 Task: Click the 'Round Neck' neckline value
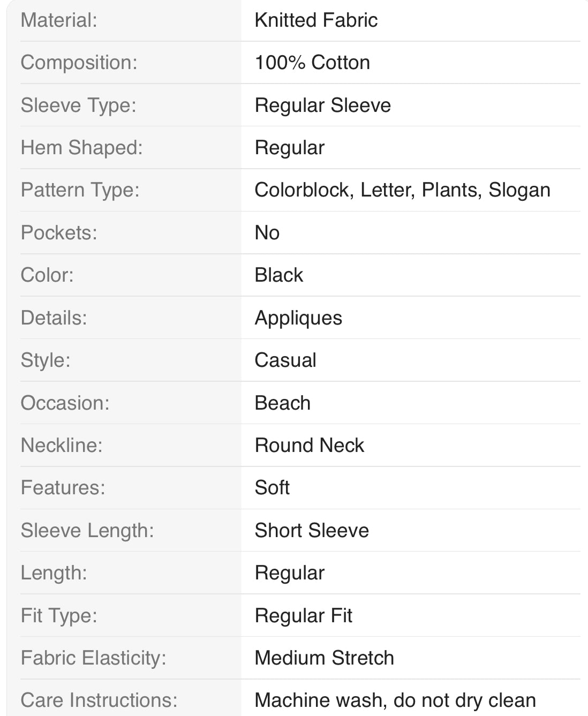(x=309, y=446)
